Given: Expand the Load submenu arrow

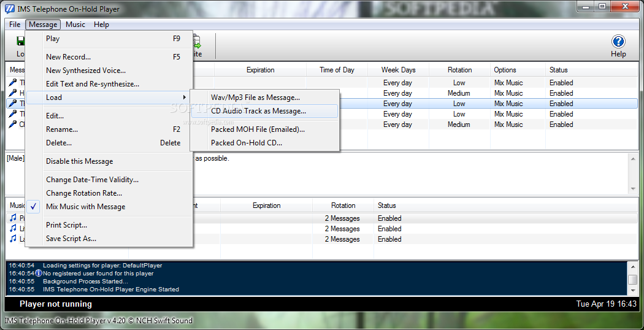Looking at the screenshot, I should 184,98.
